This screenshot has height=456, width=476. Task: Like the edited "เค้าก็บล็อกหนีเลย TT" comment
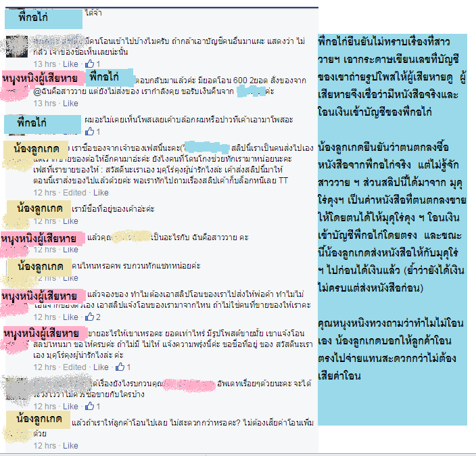click(x=101, y=193)
